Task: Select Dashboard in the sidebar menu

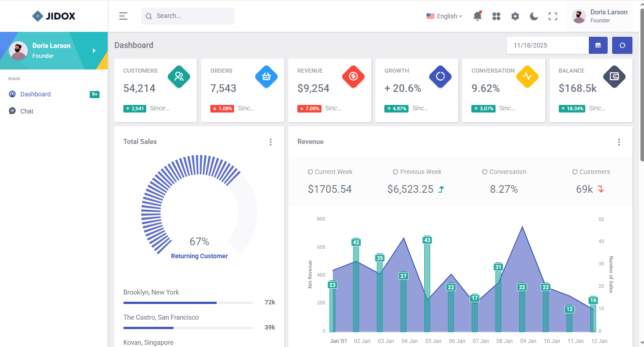Action: (35, 94)
